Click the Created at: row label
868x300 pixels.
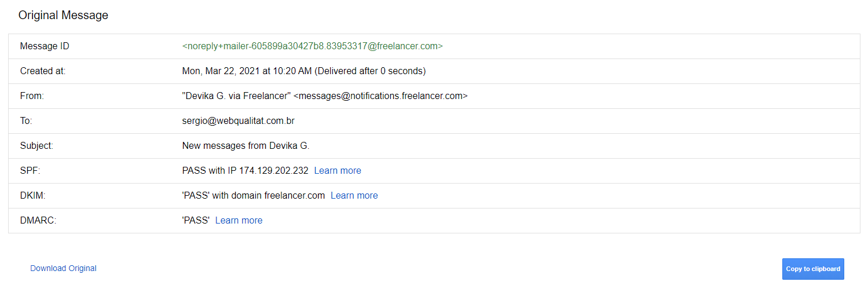(x=43, y=71)
